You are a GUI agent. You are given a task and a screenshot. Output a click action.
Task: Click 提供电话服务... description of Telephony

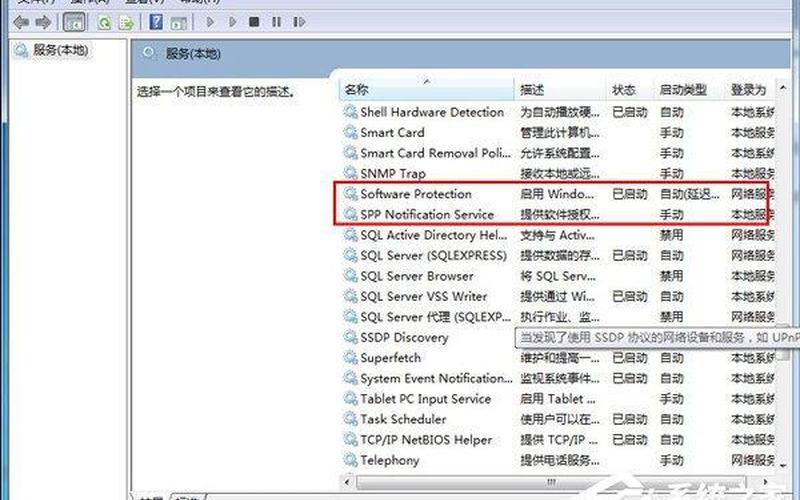coord(560,460)
